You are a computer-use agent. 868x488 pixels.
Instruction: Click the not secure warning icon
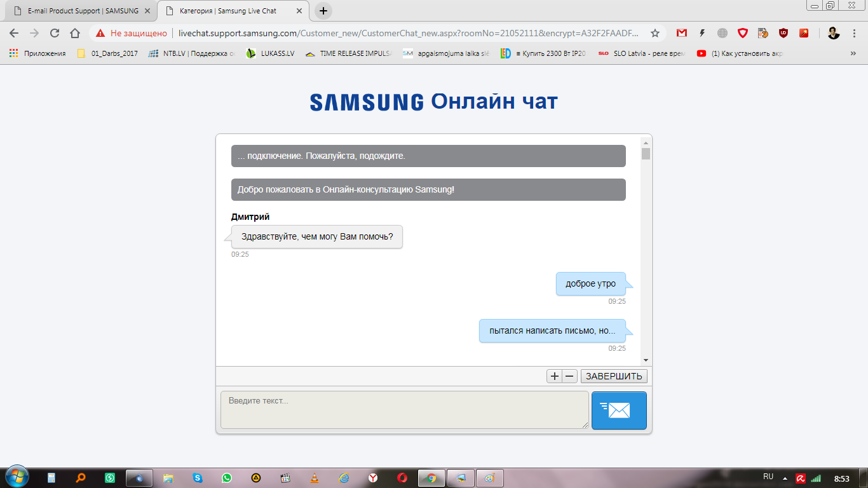(x=100, y=33)
